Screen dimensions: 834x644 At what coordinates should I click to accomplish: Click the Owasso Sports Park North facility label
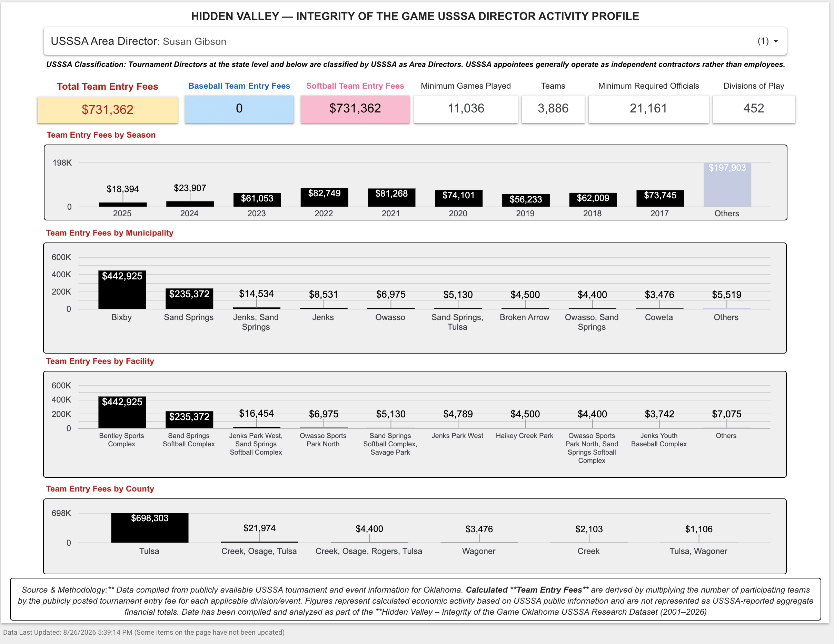click(323, 440)
